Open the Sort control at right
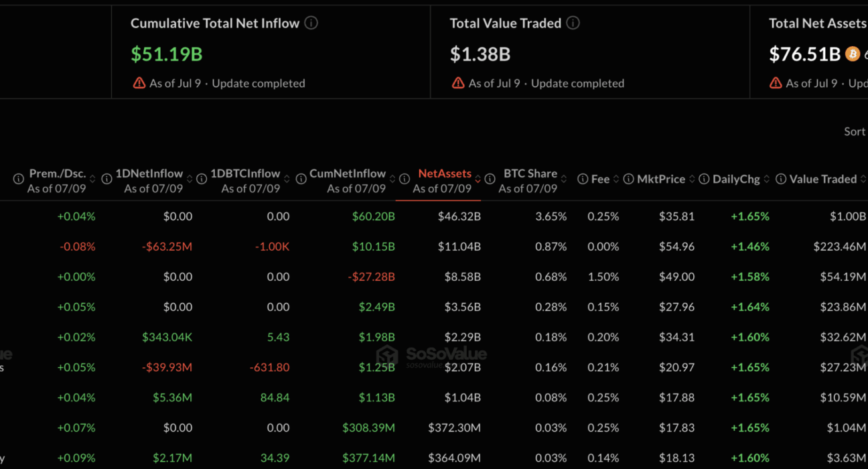The height and width of the screenshot is (469, 868). (855, 131)
